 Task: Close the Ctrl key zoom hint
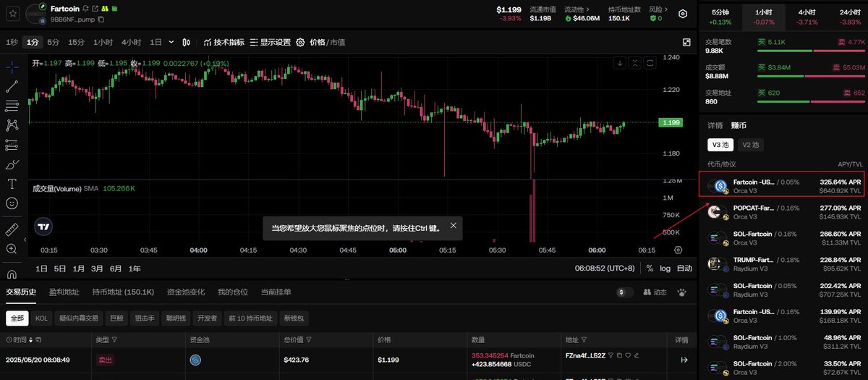click(454, 226)
